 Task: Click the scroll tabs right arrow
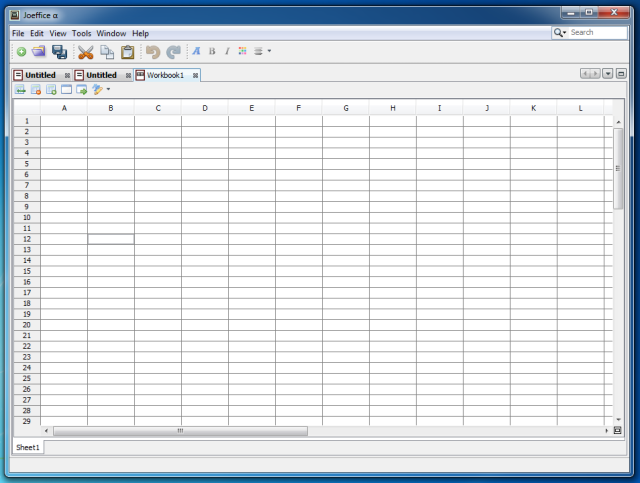pyautogui.click(x=595, y=73)
